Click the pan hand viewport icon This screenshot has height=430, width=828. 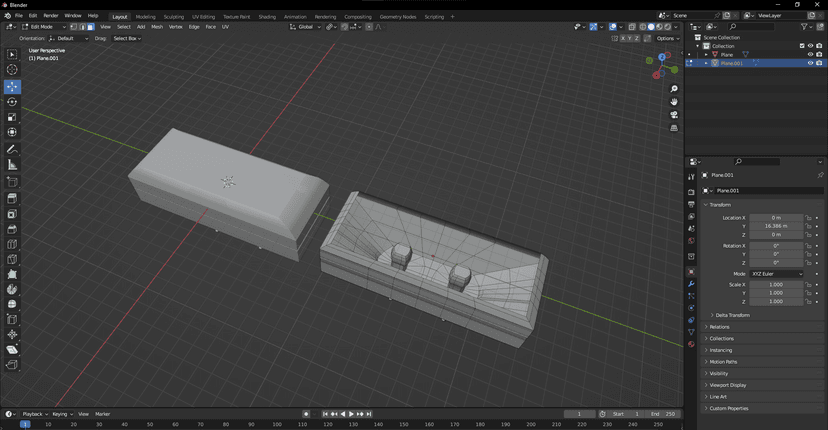[674, 102]
